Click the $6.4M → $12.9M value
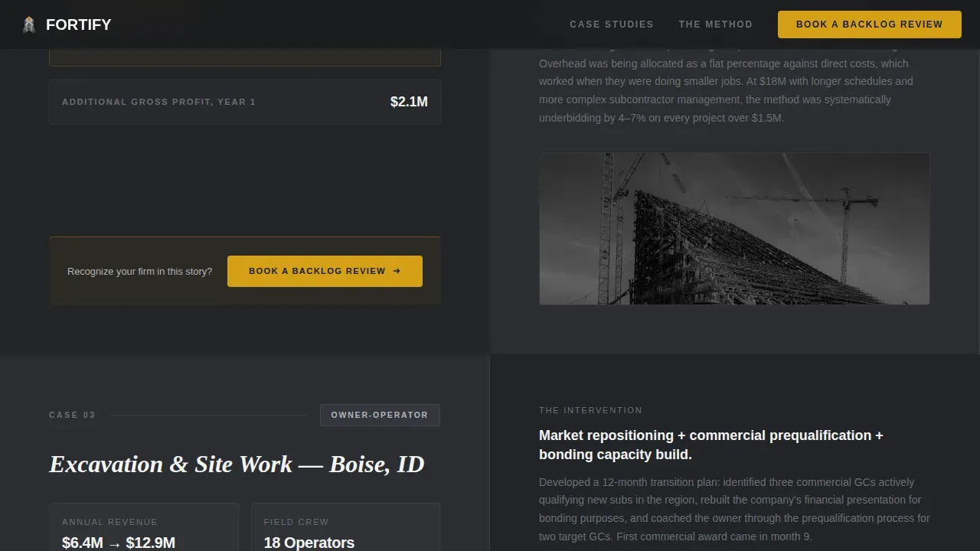Screen dimensions: 980x551 tap(119, 543)
